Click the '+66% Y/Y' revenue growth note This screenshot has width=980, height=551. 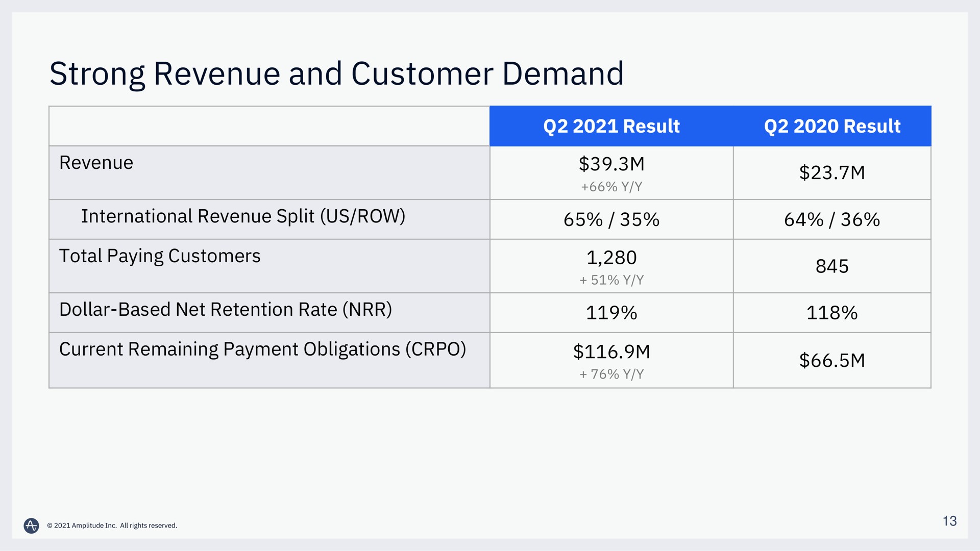(611, 187)
